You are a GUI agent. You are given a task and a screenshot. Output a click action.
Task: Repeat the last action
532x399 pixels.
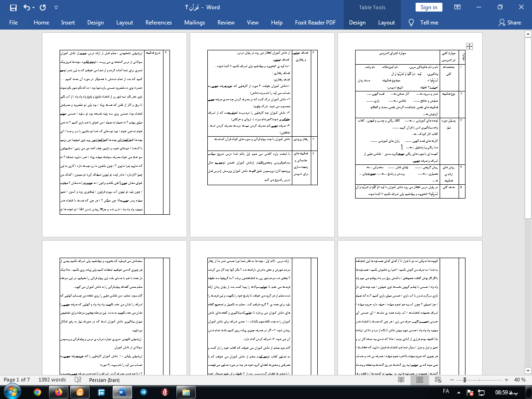click(x=43, y=7)
